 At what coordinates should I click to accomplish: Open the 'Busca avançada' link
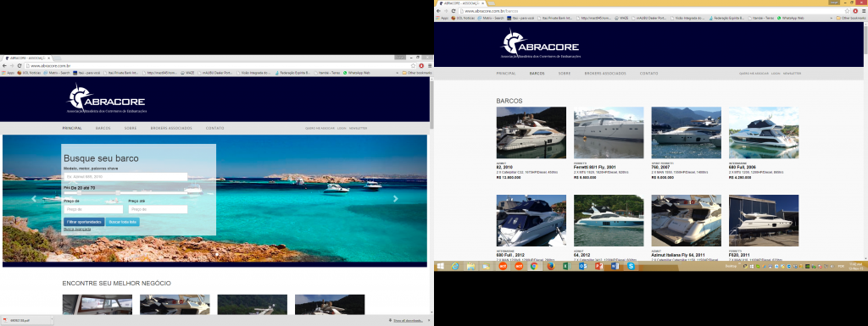click(77, 229)
